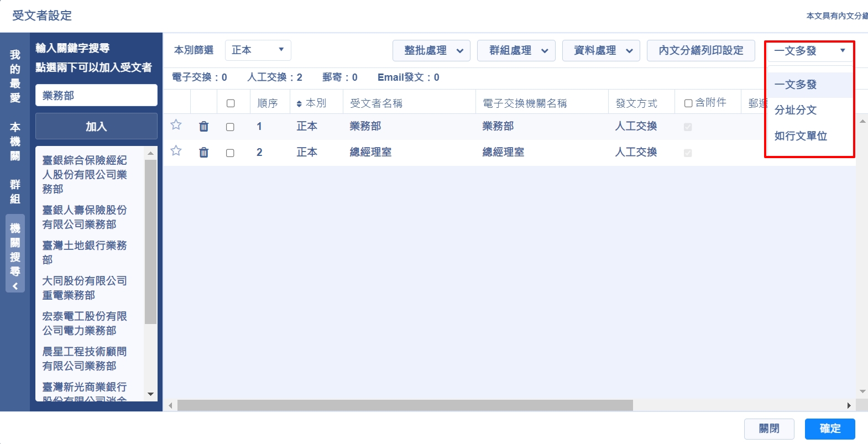Screen dimensions: 868x444
Task: Expand the 群組處理 dropdown button
Action: click(516, 51)
